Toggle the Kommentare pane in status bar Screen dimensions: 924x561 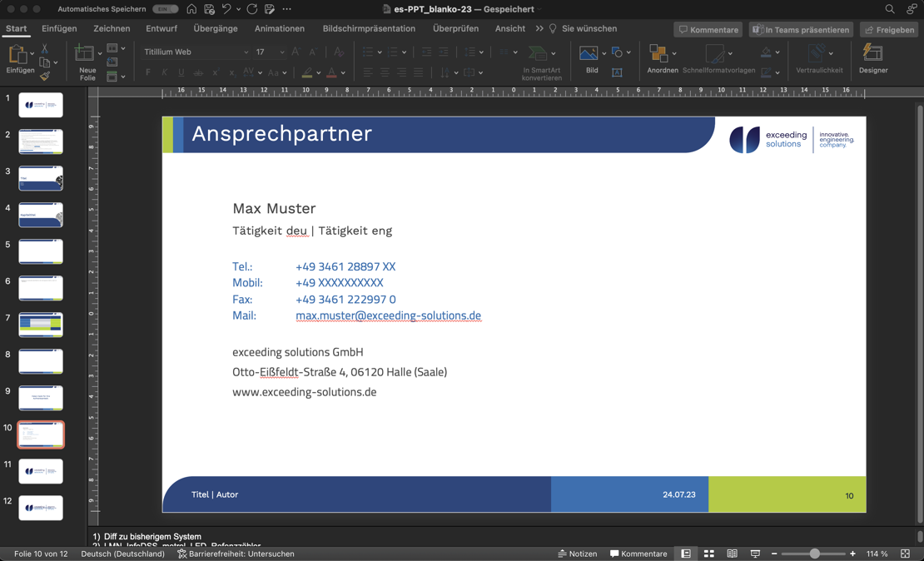click(638, 554)
